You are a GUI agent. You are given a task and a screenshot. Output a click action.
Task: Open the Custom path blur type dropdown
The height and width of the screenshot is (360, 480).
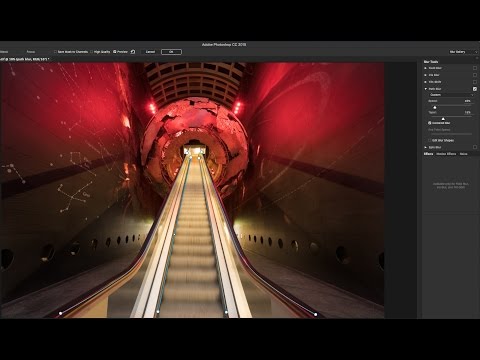(451, 95)
